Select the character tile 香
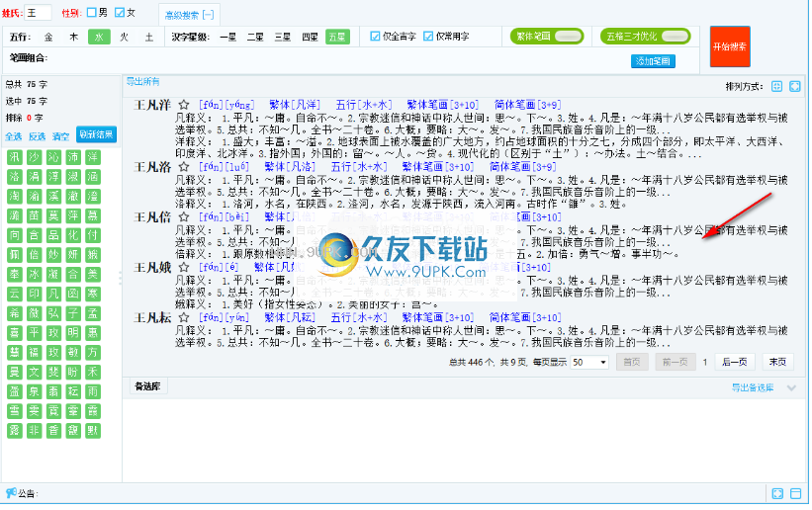Viewport: 812px width, 510px height. click(53, 430)
